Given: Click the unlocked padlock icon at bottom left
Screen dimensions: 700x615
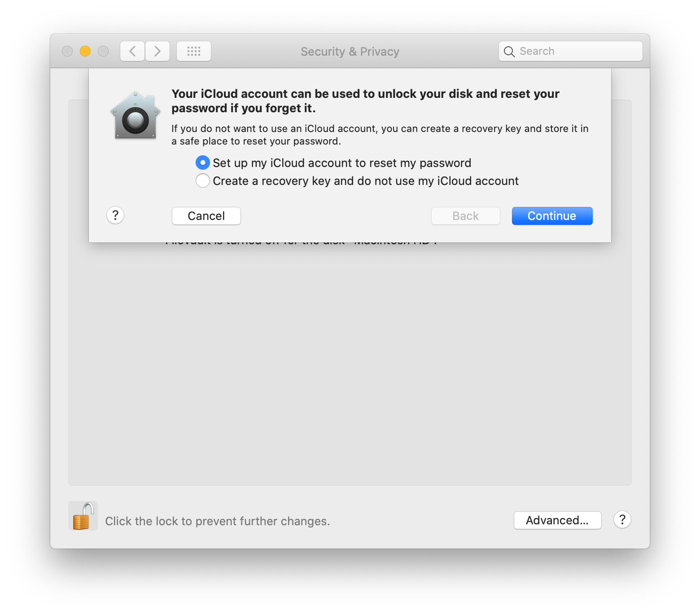Looking at the screenshot, I should [x=83, y=515].
